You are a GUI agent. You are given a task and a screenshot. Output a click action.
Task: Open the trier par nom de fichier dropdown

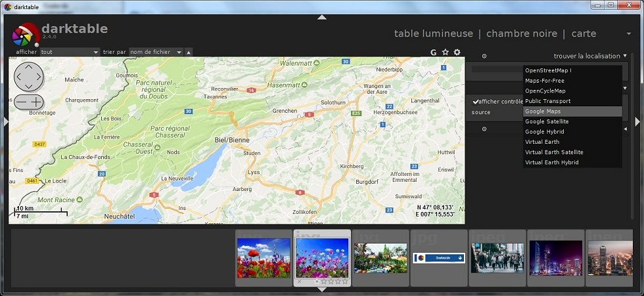point(156,52)
